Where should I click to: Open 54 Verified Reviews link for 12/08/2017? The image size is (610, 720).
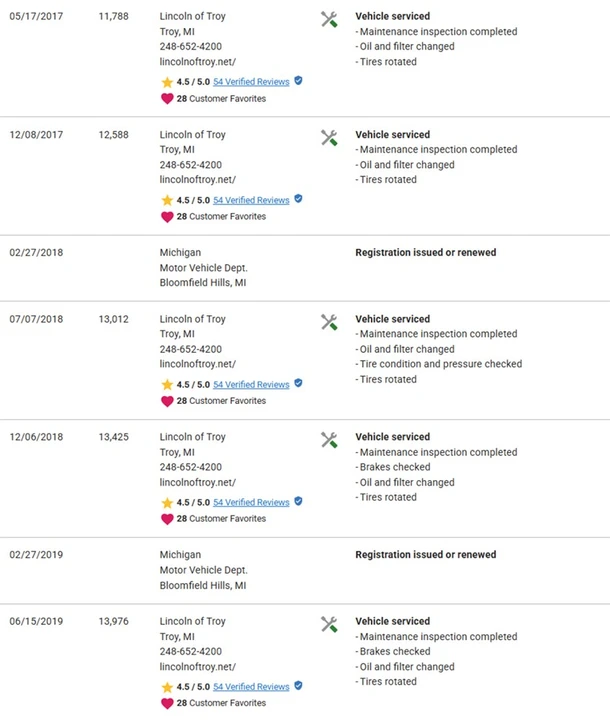(251, 200)
